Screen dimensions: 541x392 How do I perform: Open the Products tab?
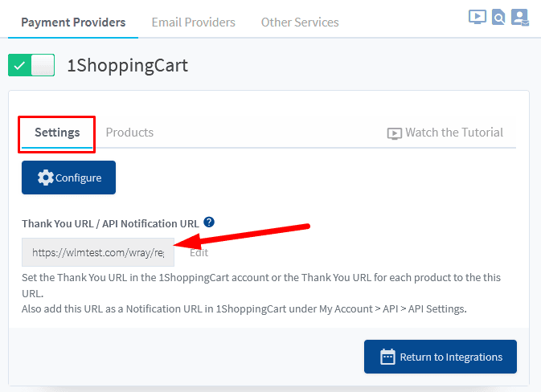click(129, 133)
